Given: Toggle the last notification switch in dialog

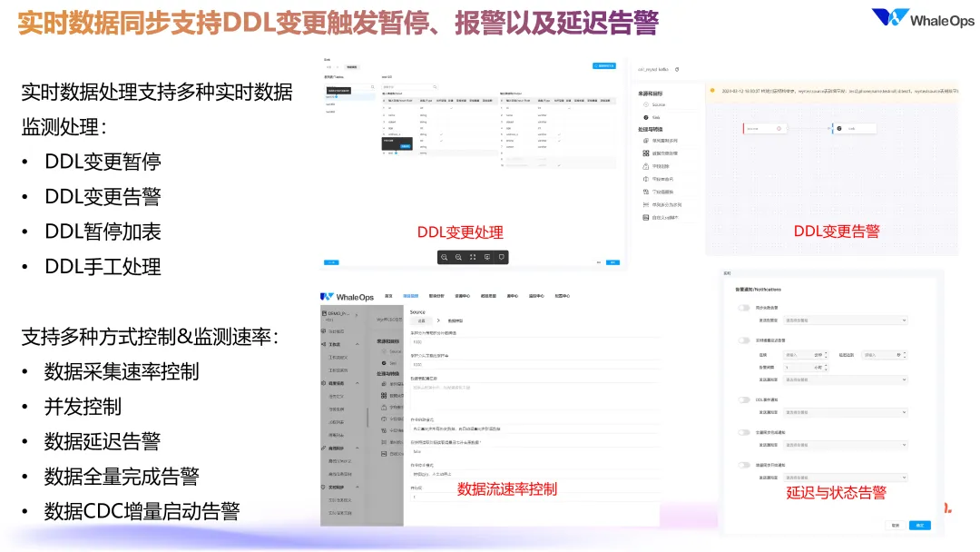Looking at the screenshot, I should (744, 465).
